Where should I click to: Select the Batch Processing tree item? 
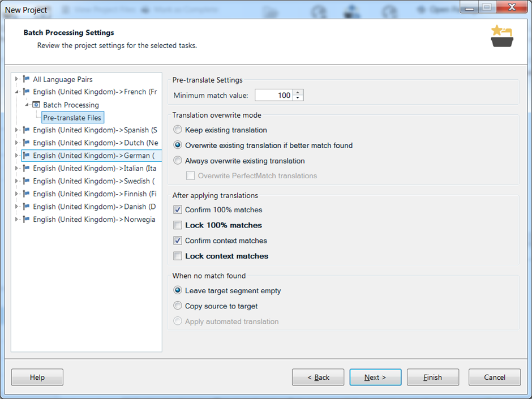[x=71, y=105]
